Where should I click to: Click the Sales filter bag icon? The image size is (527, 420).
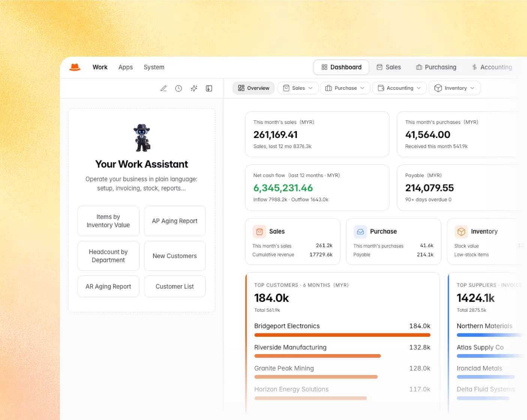[286, 88]
